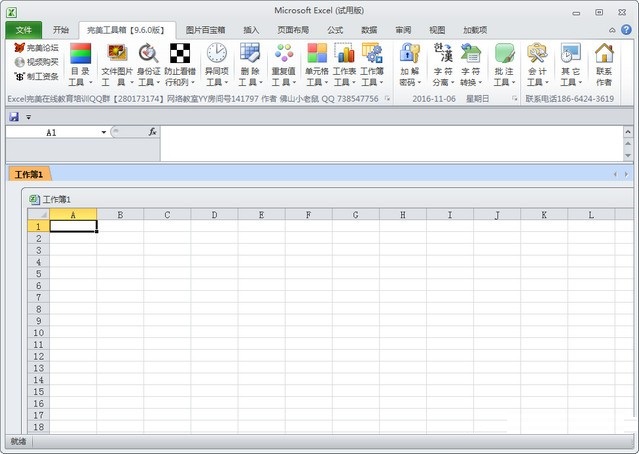Switch to the 页面布局 page layout tab
The width and height of the screenshot is (639, 454).
pos(293,30)
